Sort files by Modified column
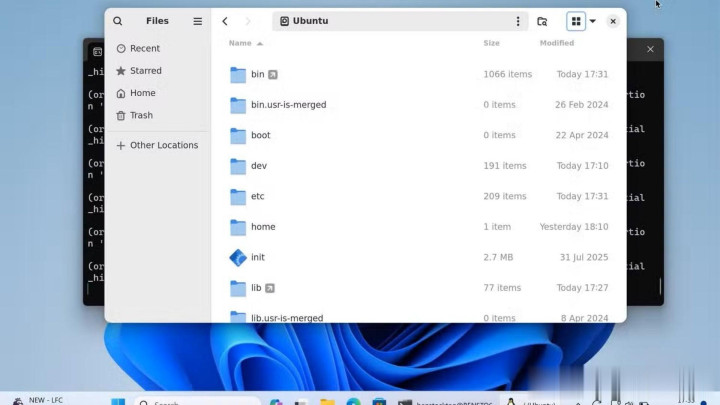This screenshot has width=720, height=405. tap(557, 43)
